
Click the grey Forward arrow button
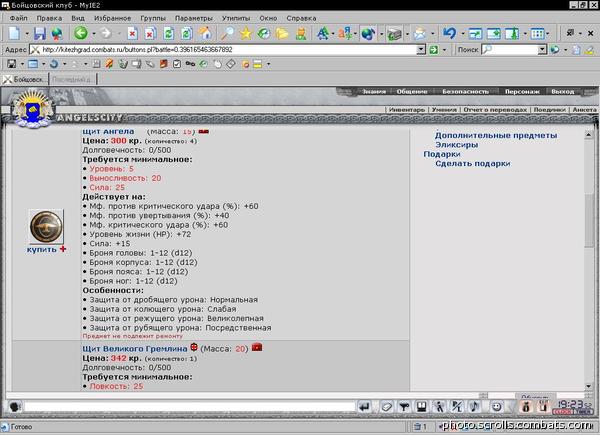tap(106, 34)
